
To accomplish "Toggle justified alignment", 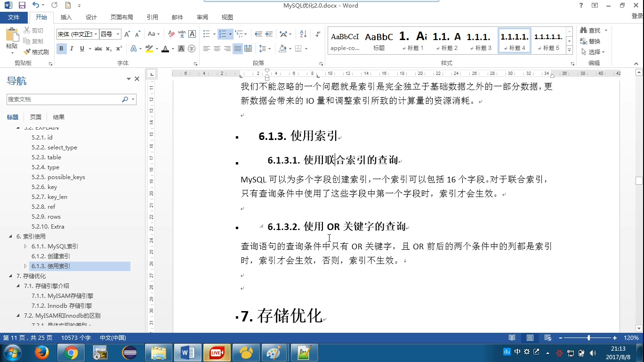I will (238, 49).
